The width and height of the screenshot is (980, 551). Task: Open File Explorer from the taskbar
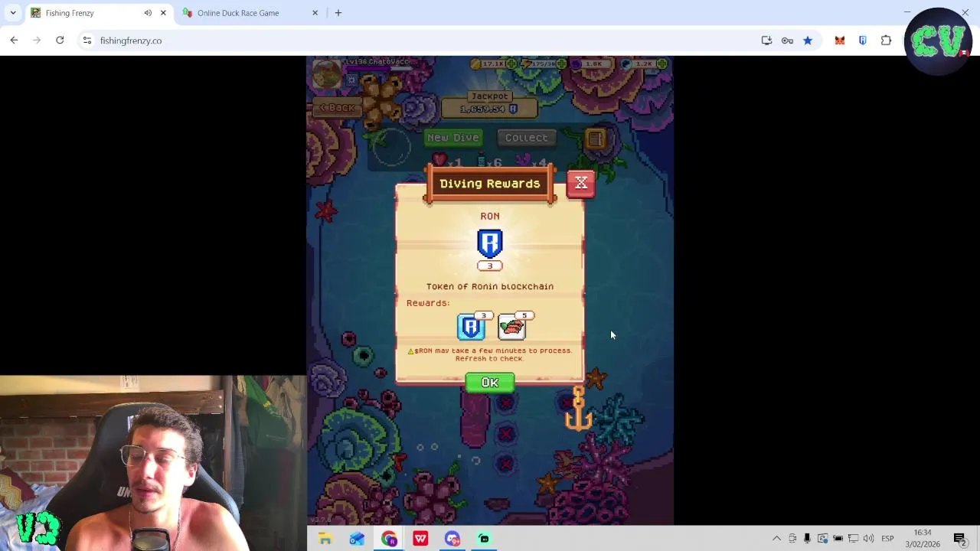325,539
